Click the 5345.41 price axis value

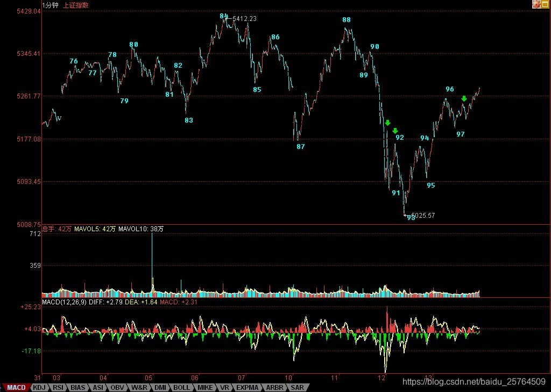(x=29, y=54)
